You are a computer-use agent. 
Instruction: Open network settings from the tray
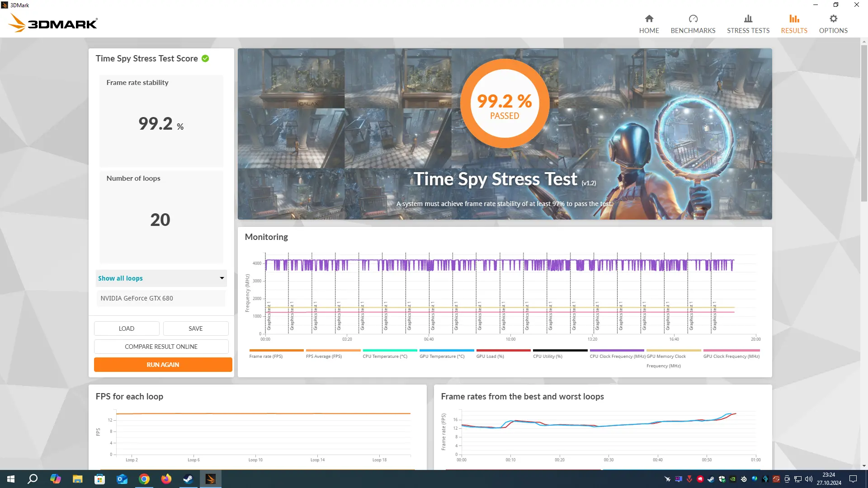[798, 479]
